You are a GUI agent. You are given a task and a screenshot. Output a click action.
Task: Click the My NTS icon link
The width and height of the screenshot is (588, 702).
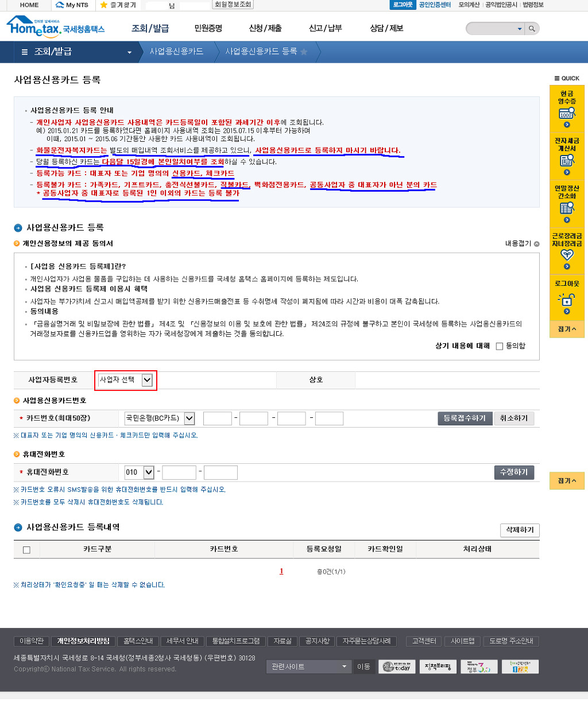point(72,5)
